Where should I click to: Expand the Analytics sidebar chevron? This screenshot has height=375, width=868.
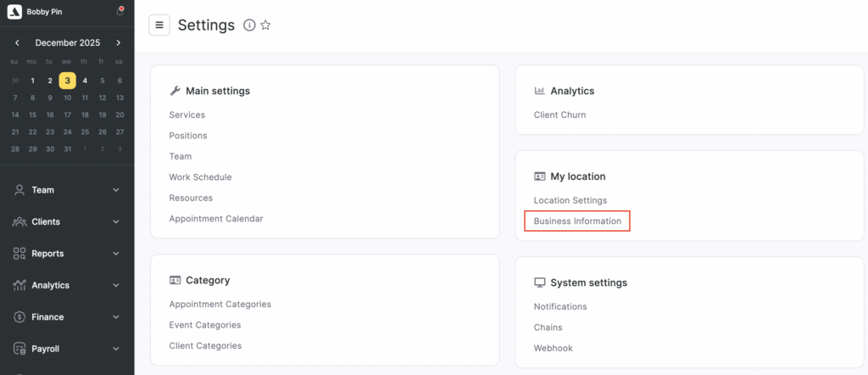(x=116, y=286)
